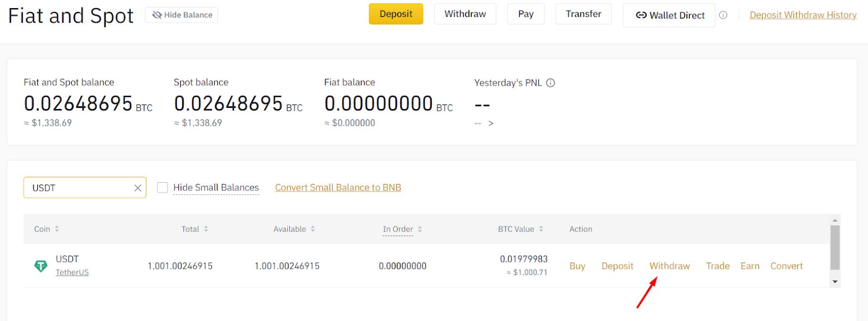Open Convert Small Balance to BNB link
The height and width of the screenshot is (321, 868).
tap(338, 188)
